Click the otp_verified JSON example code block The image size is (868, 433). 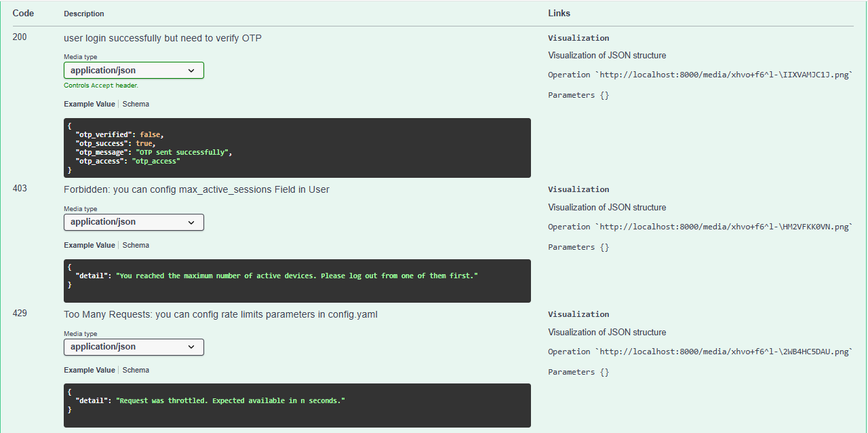tap(297, 148)
